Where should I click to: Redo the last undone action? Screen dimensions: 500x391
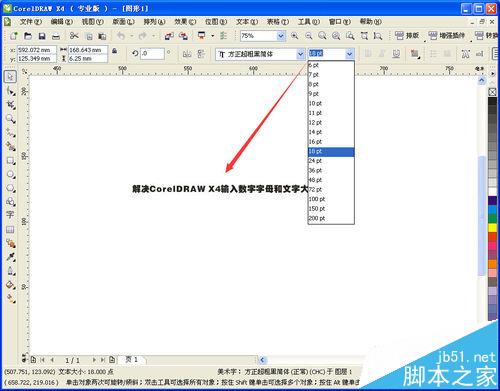click(x=143, y=36)
